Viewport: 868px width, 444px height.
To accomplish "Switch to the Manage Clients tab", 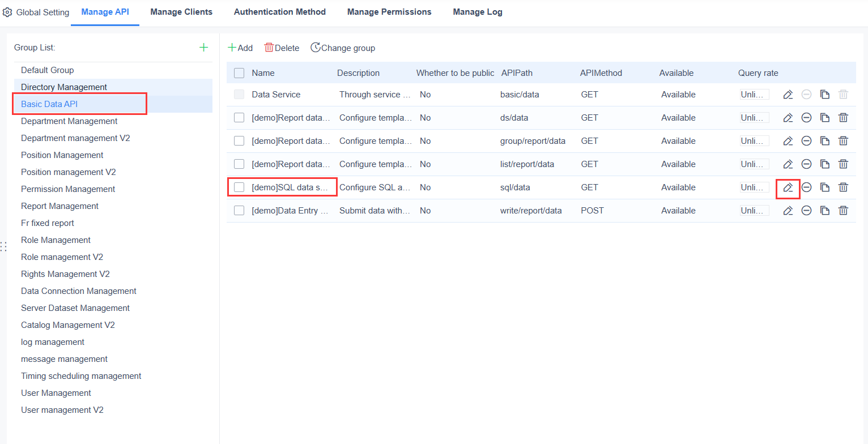I will coord(181,11).
